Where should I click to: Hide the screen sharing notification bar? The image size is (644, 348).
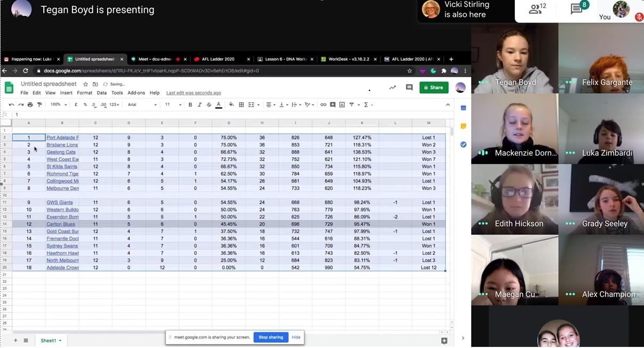coord(296,337)
